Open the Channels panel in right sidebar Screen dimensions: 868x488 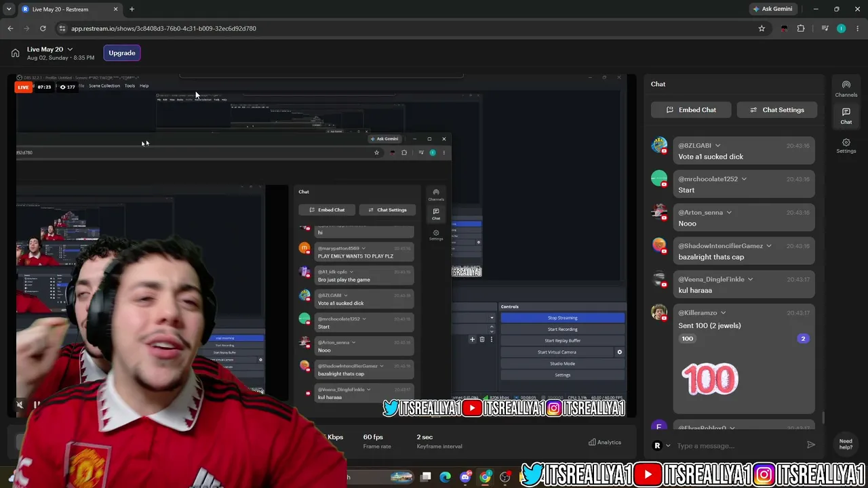tap(846, 89)
